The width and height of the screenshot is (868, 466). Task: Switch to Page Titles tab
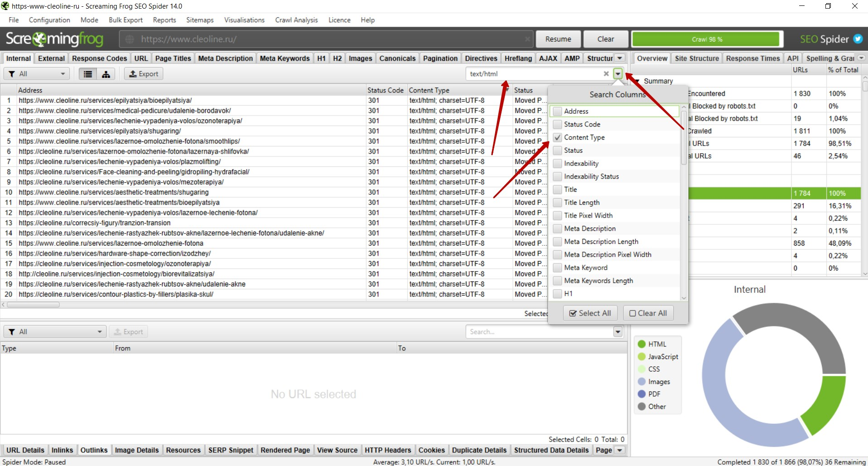pyautogui.click(x=173, y=58)
